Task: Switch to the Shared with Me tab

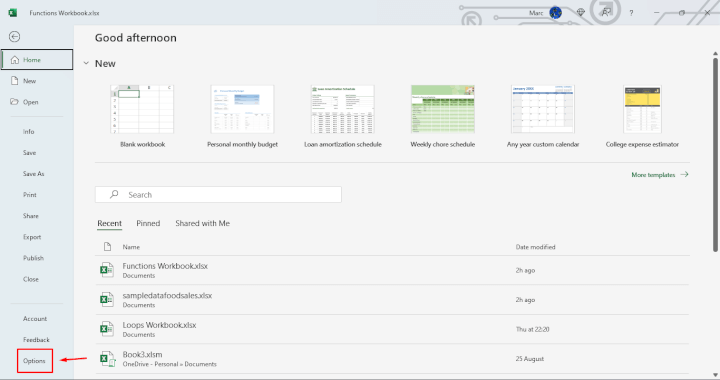Action: coord(202,224)
